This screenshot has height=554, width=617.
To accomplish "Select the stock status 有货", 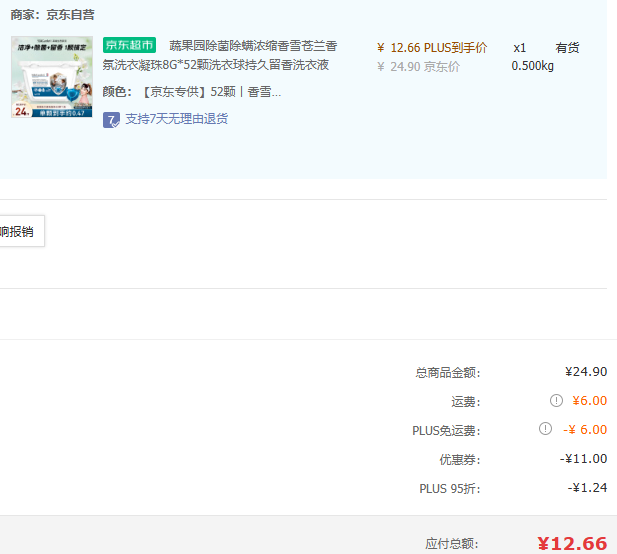I will (567, 48).
